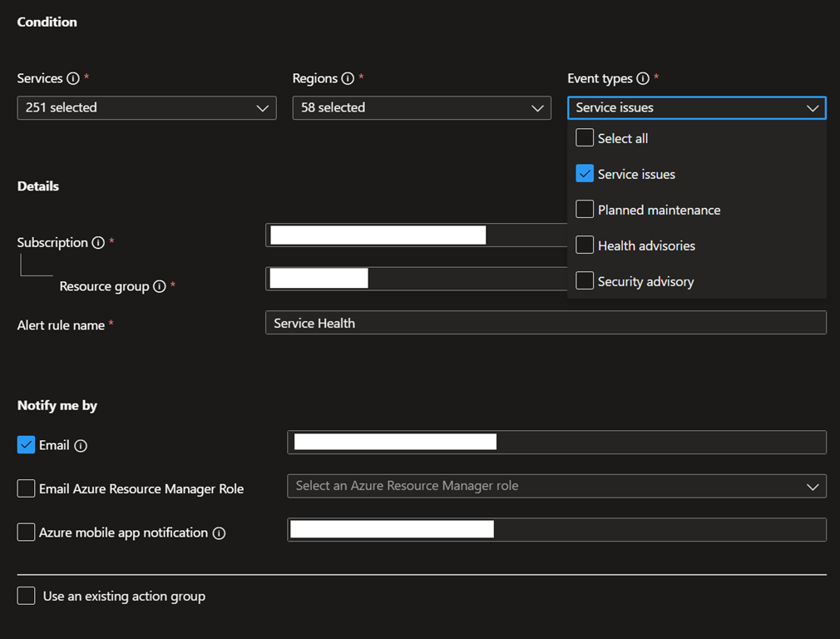Select the Security advisory checkbox
Screen dimensions: 840x639
(585, 281)
